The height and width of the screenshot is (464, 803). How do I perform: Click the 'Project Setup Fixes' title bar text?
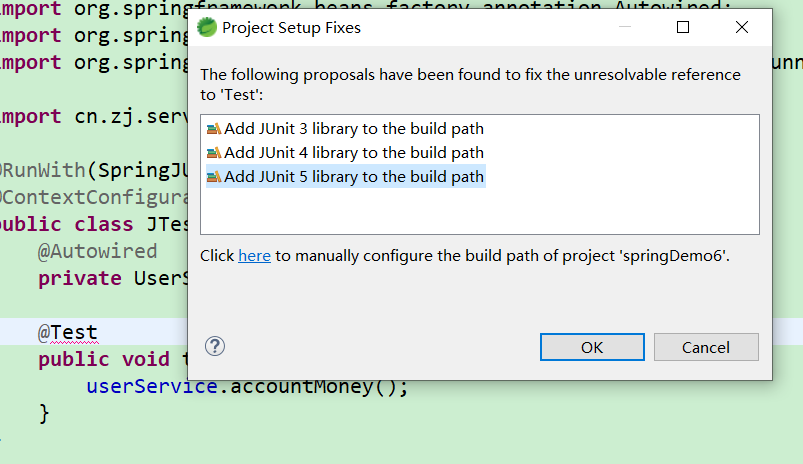[291, 28]
